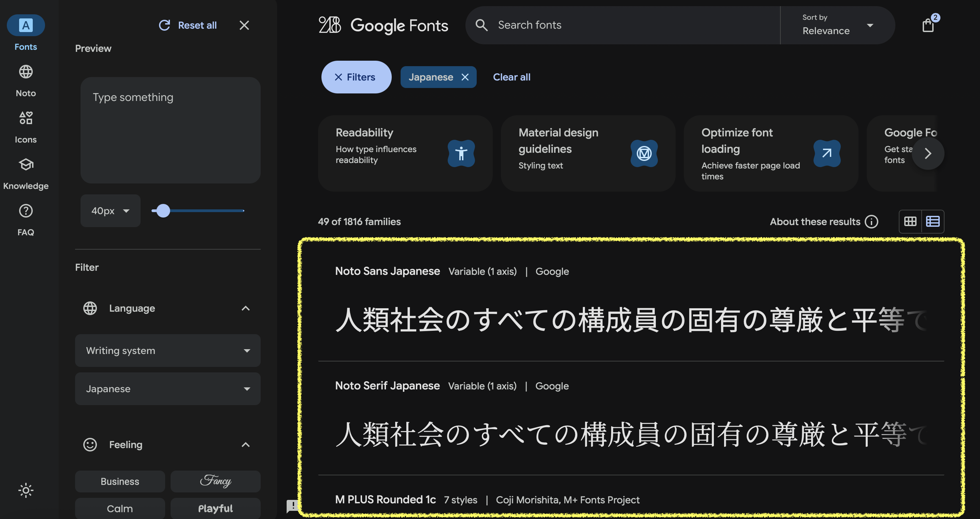This screenshot has height=519, width=980.
Task: Select the Business feeling chip
Action: (120, 481)
